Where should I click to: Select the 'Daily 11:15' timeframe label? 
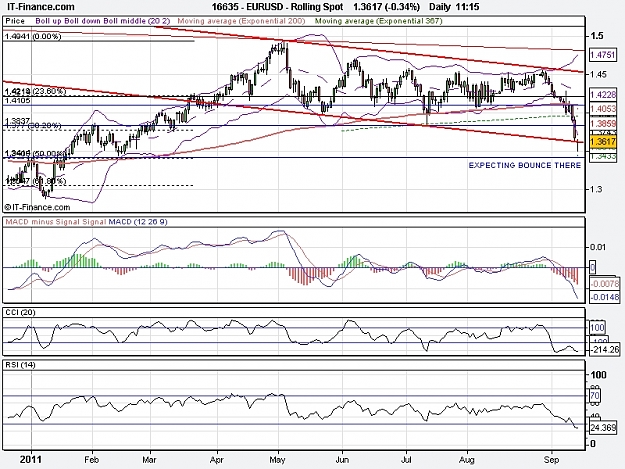point(454,7)
